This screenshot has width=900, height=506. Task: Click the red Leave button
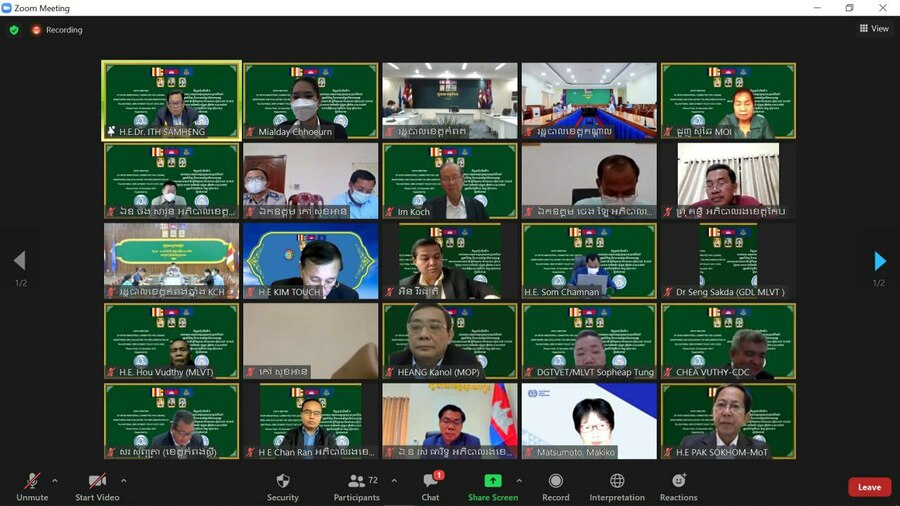point(868,487)
